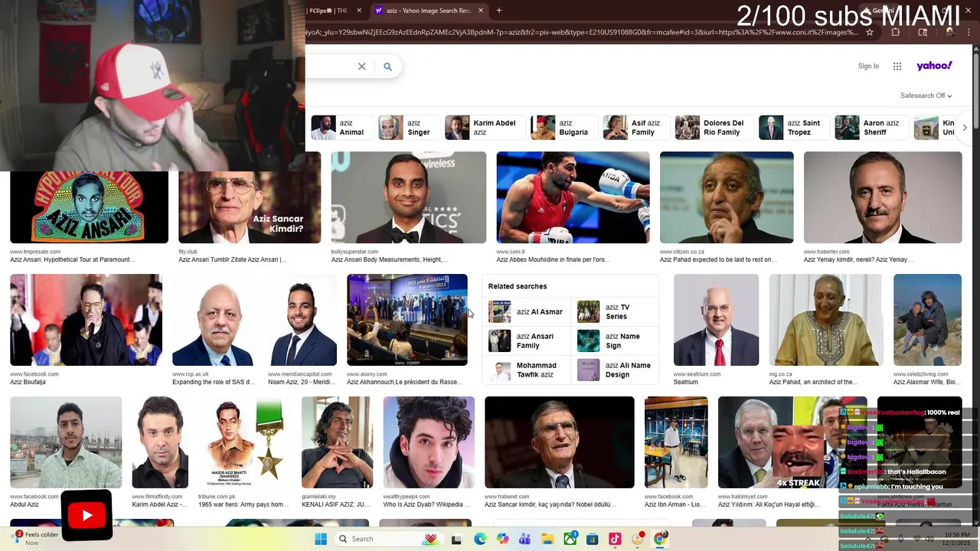Open related search aziz Ali Name Design
The height and width of the screenshot is (551, 980).
coord(616,370)
